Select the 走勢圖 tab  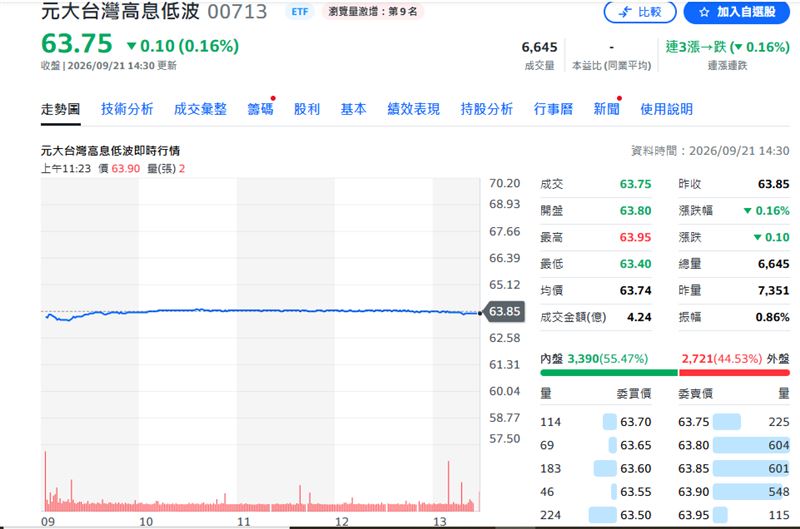(x=61, y=109)
